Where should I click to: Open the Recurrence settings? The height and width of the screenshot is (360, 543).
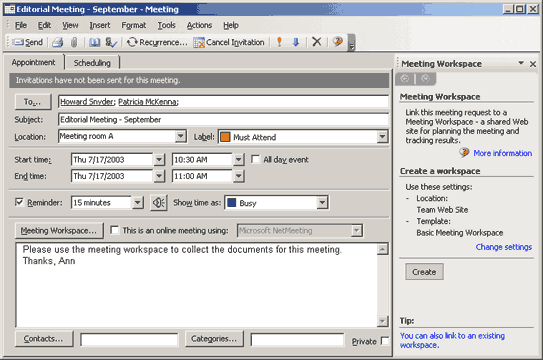click(x=157, y=42)
